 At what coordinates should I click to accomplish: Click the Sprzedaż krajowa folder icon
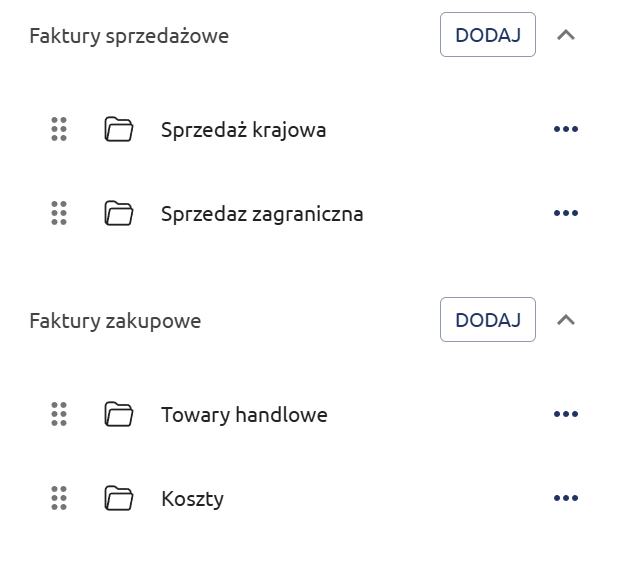119,129
